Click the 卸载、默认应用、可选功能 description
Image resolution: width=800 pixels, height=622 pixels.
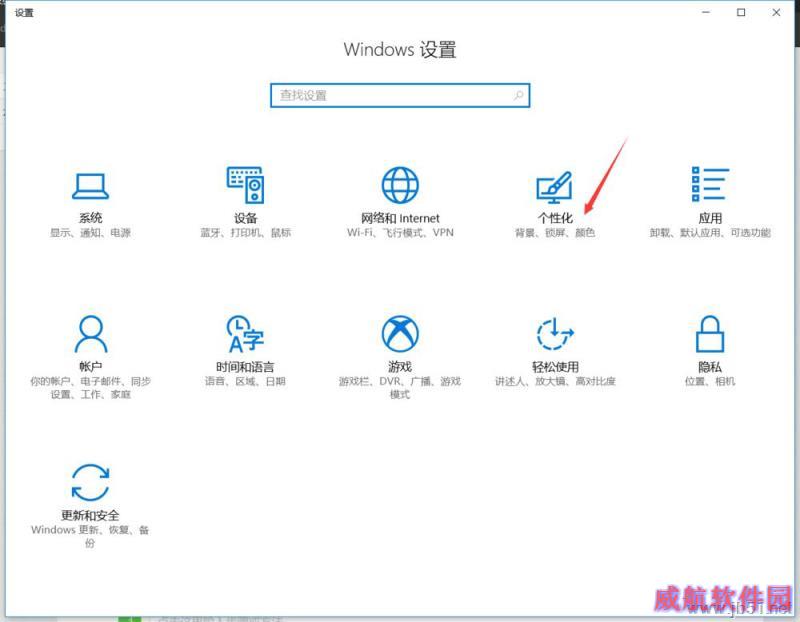[x=710, y=233]
